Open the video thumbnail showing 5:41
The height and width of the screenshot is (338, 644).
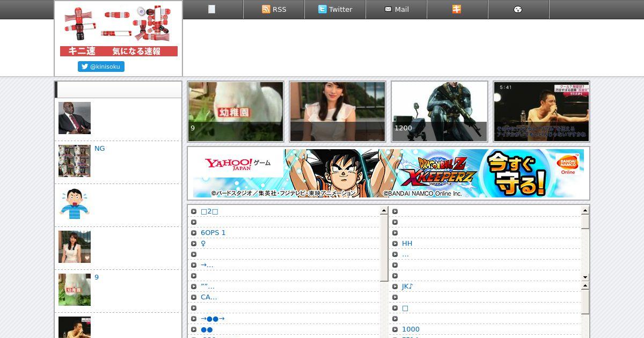(x=541, y=112)
